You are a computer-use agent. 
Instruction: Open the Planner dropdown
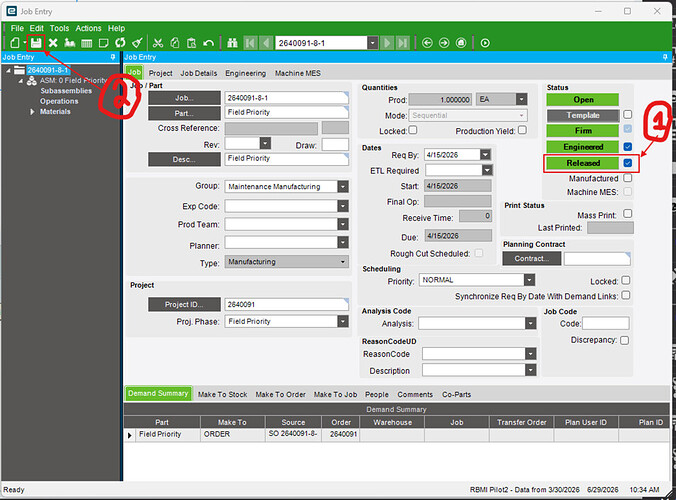(x=343, y=243)
